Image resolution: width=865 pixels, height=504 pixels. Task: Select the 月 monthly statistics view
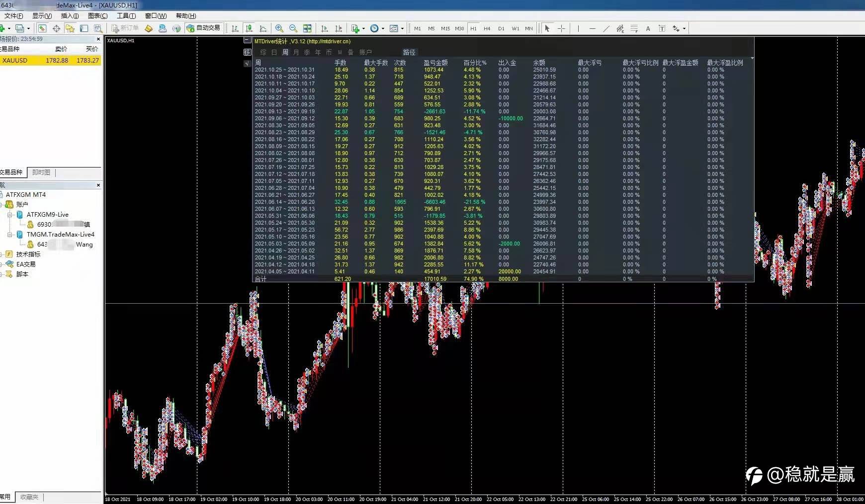(x=296, y=52)
